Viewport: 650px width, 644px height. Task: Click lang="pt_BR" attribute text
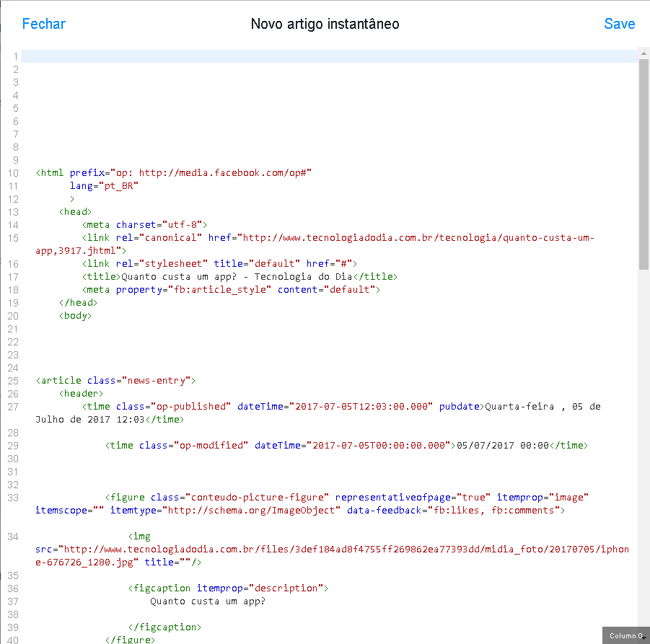(x=104, y=186)
